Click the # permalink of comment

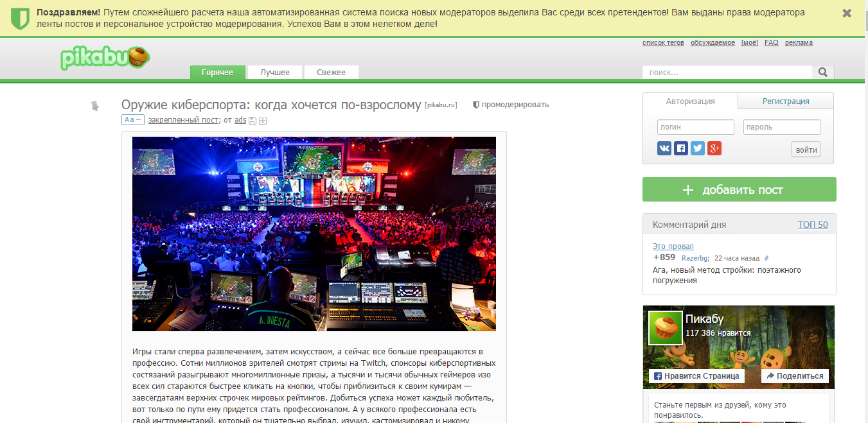(x=766, y=258)
